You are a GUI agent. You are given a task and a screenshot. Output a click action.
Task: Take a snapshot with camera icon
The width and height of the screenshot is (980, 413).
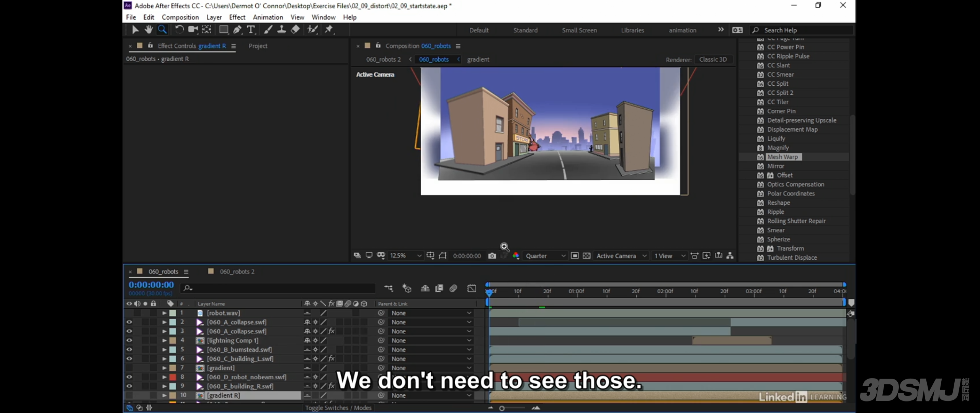pyautogui.click(x=492, y=256)
